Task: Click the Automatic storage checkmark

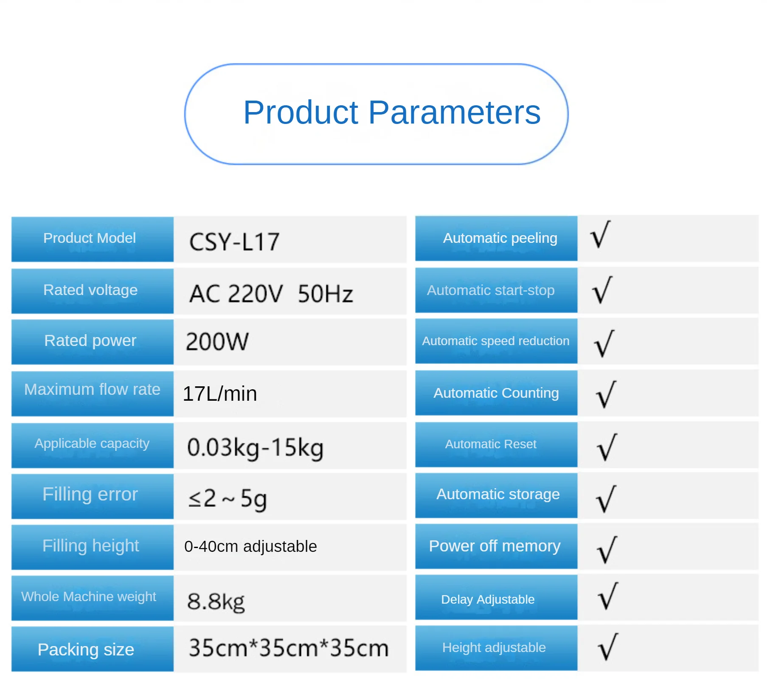Action: tap(606, 499)
